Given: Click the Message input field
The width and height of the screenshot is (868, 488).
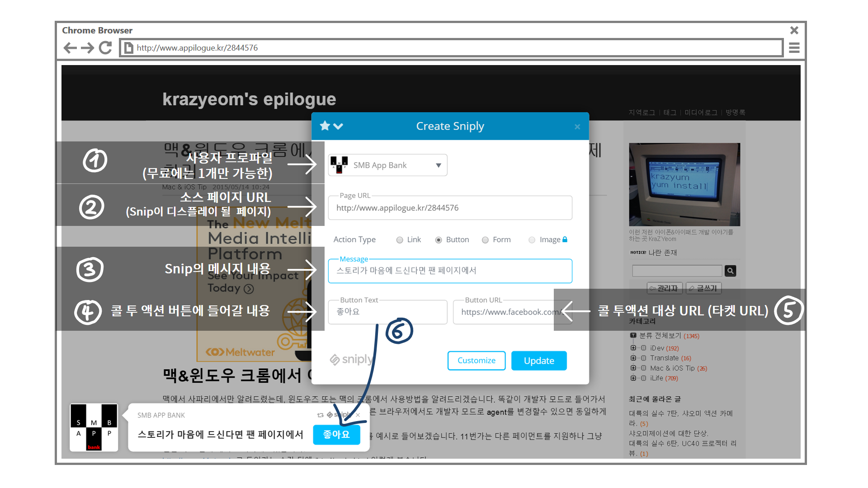Looking at the screenshot, I should [x=450, y=271].
